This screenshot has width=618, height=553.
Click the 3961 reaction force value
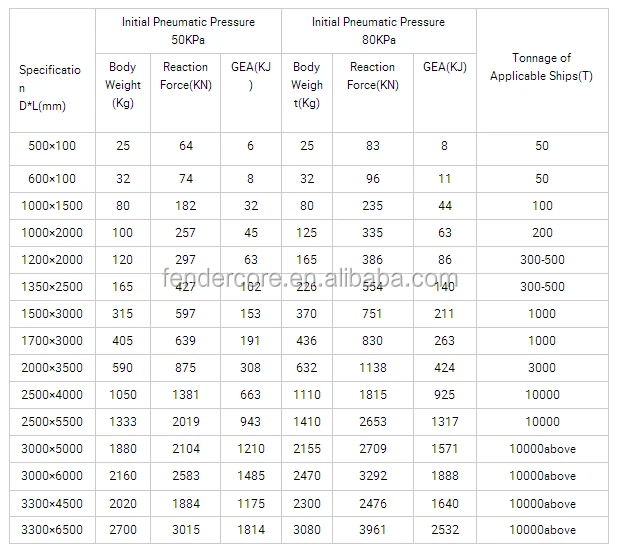click(x=372, y=530)
